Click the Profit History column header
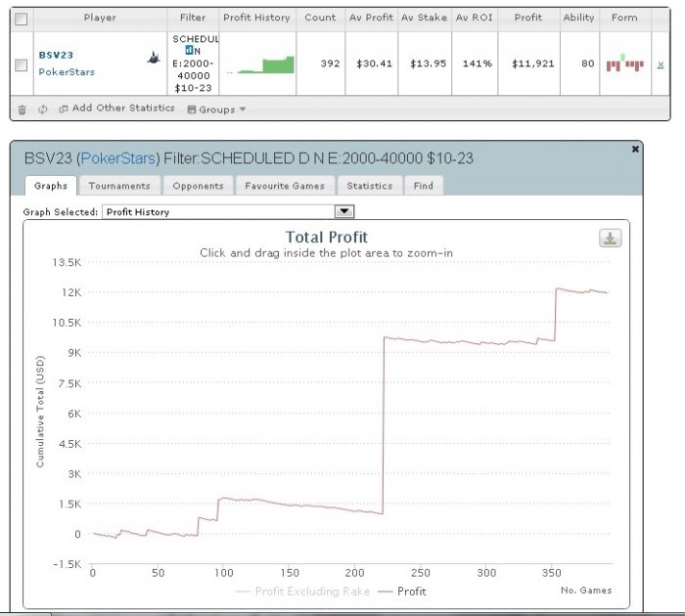Viewport: 685px width, 616px height. [x=256, y=18]
